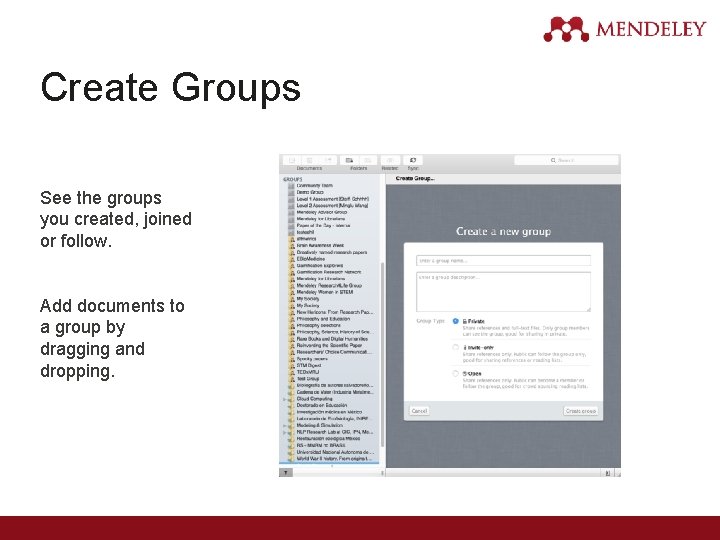Select Rare Books and Digital Humanities

click(332, 339)
